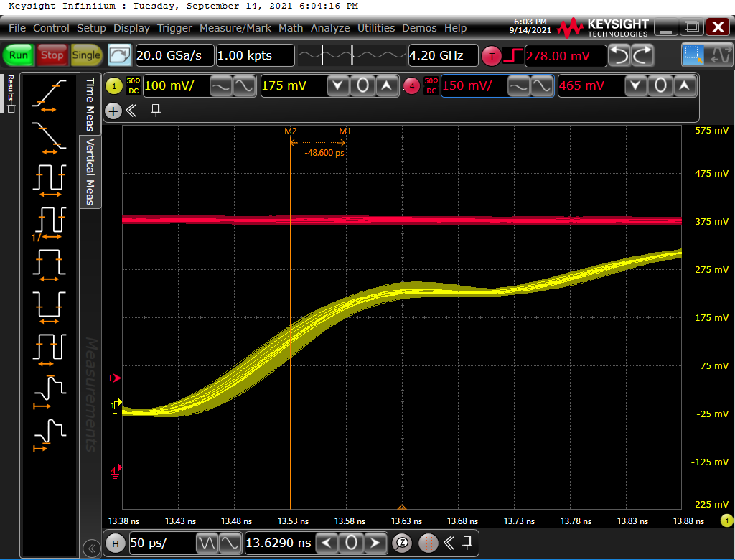Select the positive pulse width measurement
The image size is (735, 560).
(49, 263)
